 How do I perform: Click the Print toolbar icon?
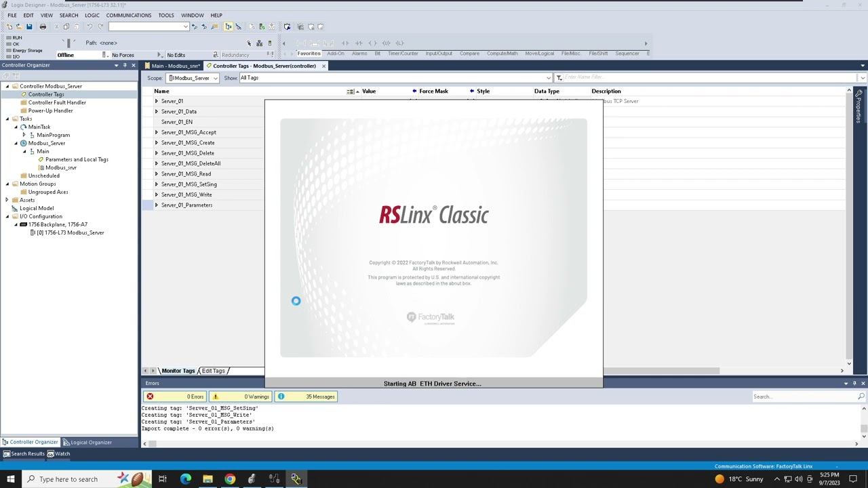pos(43,26)
